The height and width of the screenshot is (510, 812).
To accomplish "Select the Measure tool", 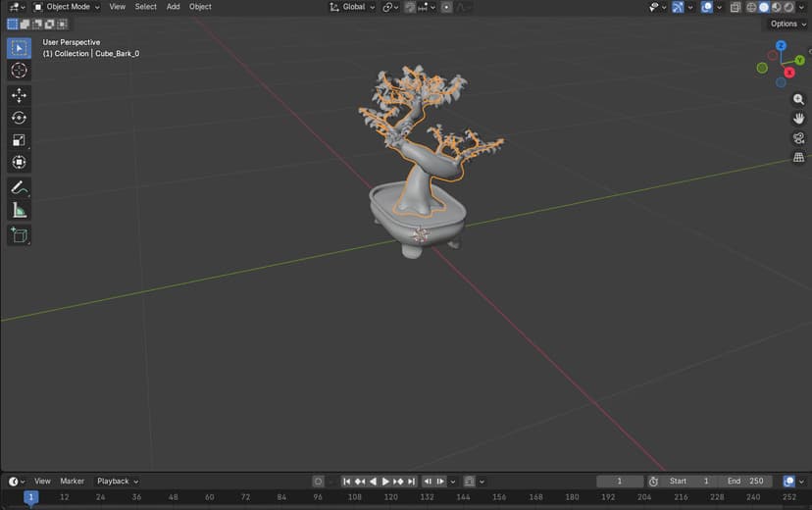I will (19, 210).
